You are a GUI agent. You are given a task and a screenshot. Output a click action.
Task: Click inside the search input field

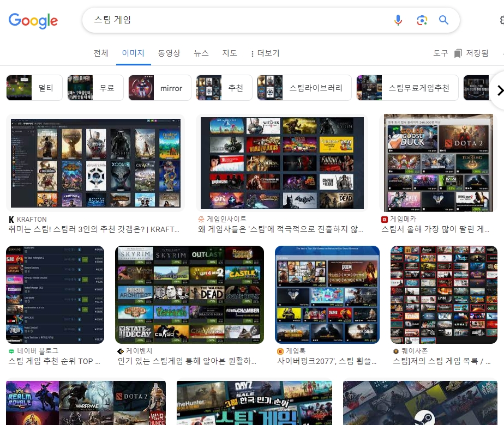218,20
